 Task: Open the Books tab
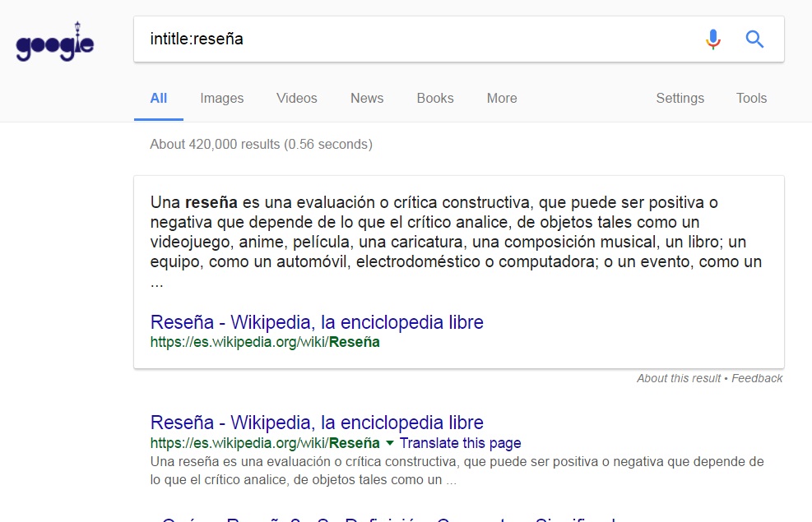[435, 99]
